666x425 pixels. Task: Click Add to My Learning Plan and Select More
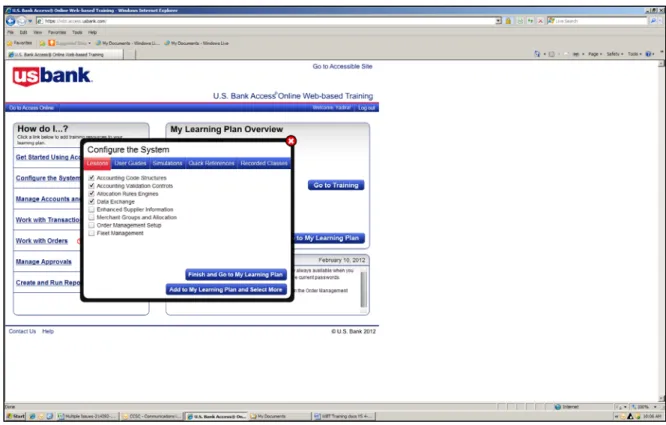tap(226, 290)
